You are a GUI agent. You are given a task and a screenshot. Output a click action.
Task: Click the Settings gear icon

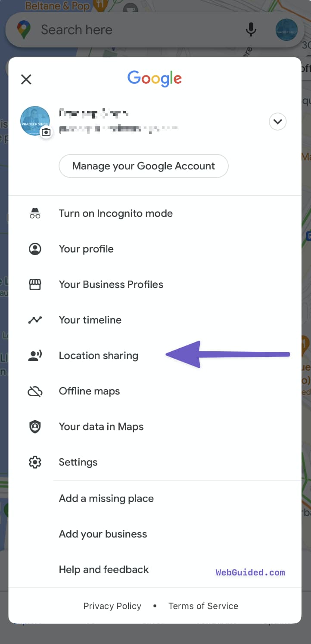point(35,462)
